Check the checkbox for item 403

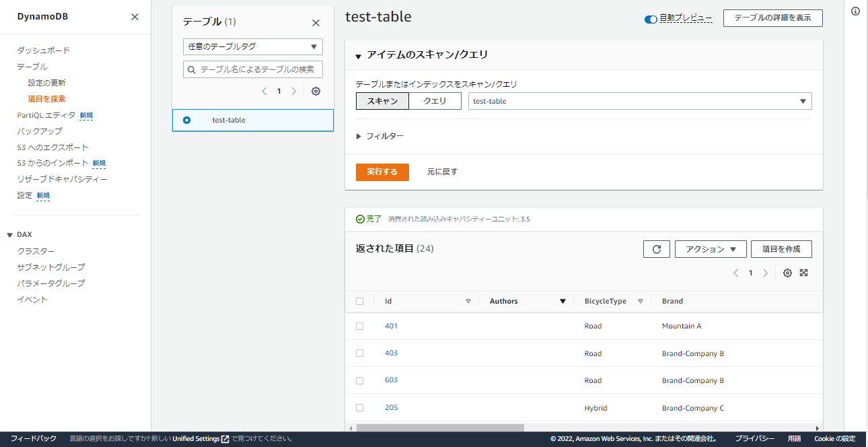tap(359, 353)
